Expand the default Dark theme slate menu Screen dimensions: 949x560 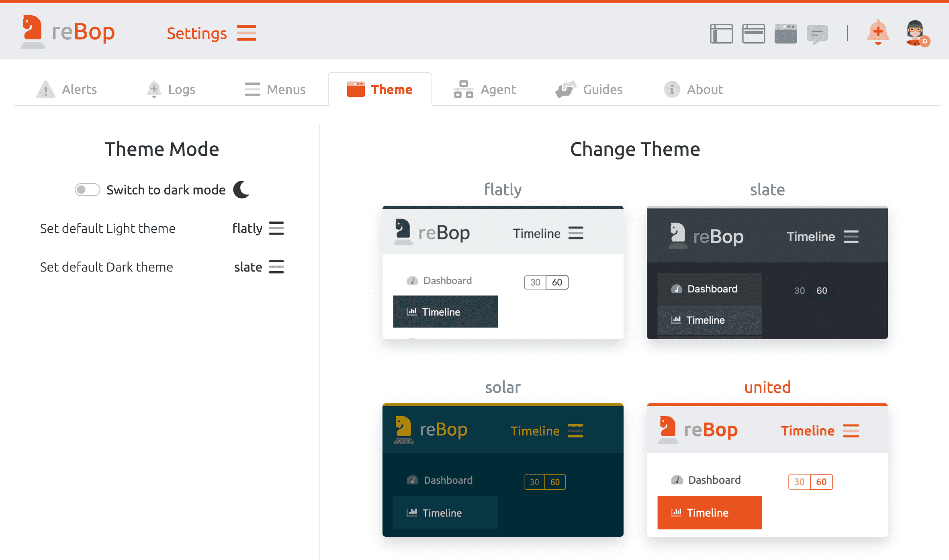276,267
